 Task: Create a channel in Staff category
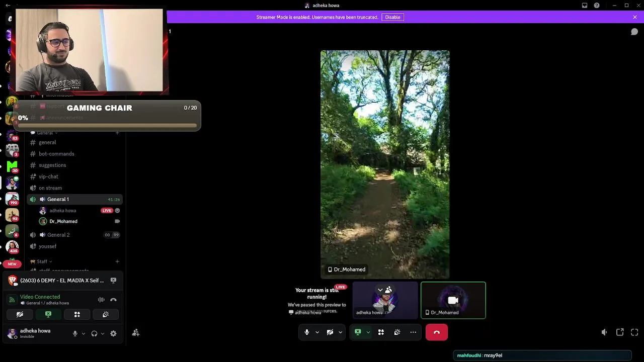(x=117, y=261)
